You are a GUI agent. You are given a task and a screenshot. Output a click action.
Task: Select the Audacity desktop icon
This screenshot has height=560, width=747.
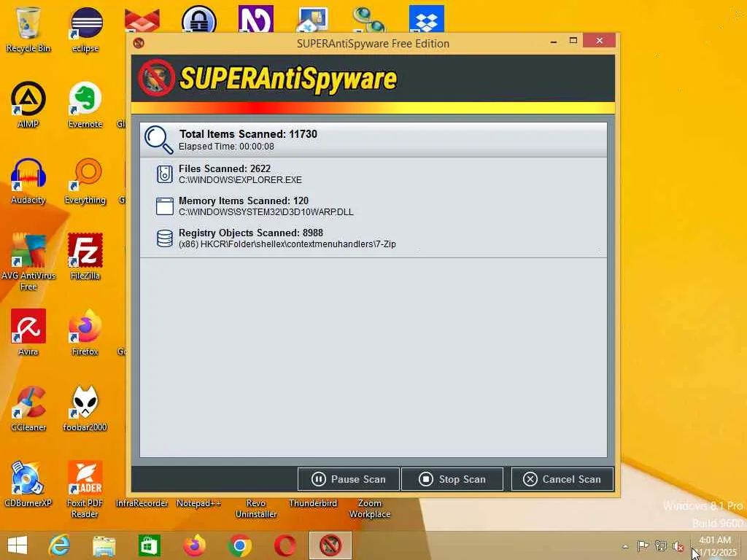point(28,181)
